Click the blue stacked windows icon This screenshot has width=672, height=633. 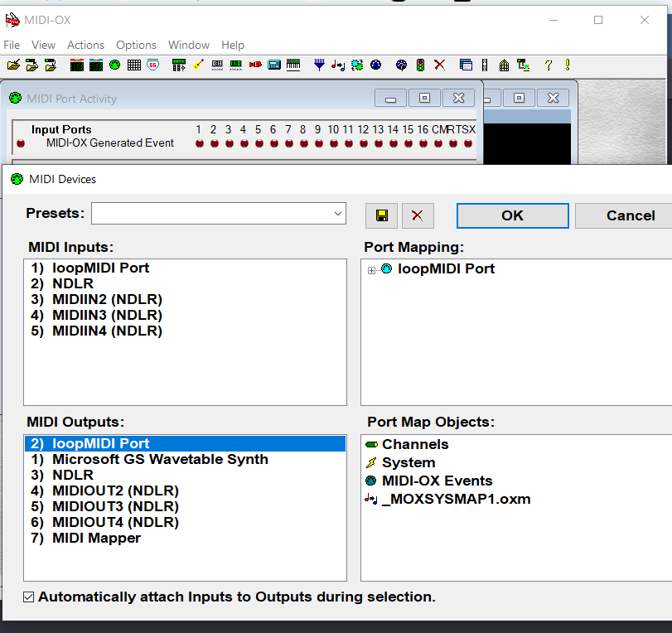pyautogui.click(x=466, y=65)
